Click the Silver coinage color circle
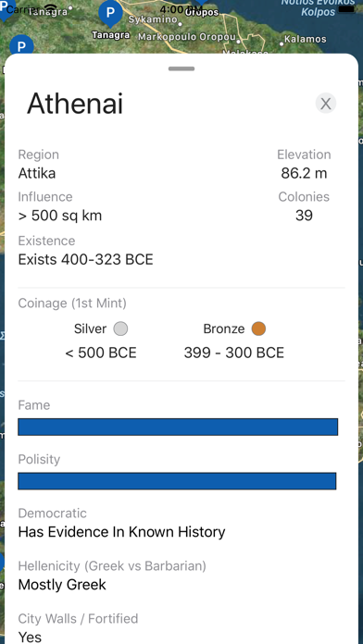The image size is (363, 644). click(x=120, y=329)
